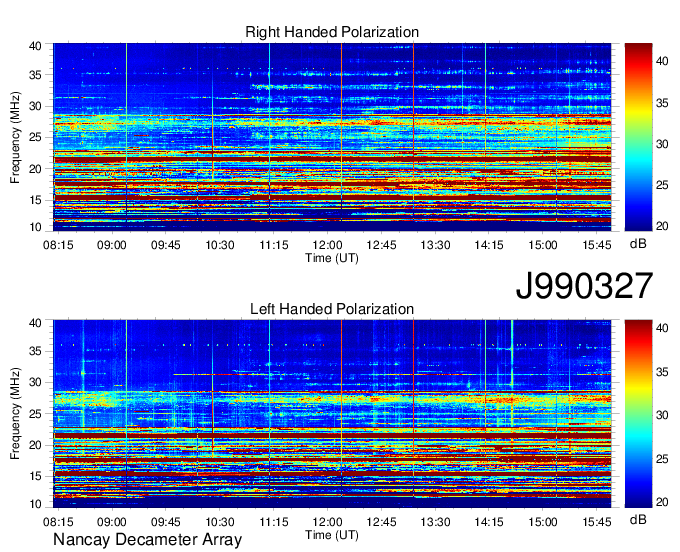680x552 pixels.
Task: Click the 15 frequency tick of Right Handed plot
Action: (x=35, y=200)
